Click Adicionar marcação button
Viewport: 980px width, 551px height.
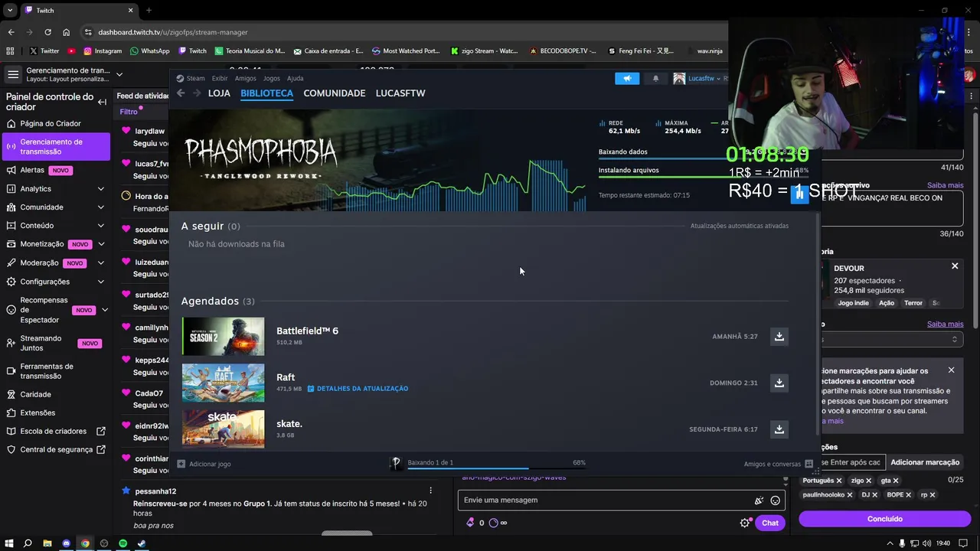coord(925,462)
